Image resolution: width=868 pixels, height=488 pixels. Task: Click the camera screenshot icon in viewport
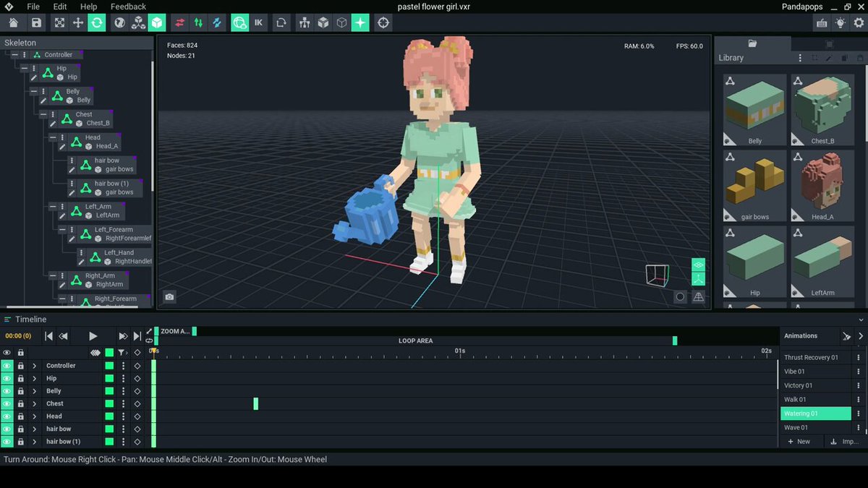click(x=169, y=296)
